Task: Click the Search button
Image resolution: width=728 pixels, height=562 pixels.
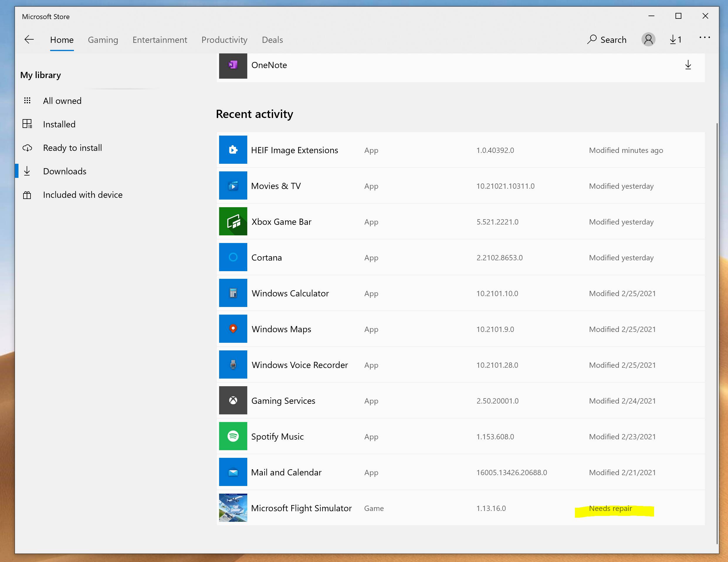Action: [x=607, y=40]
